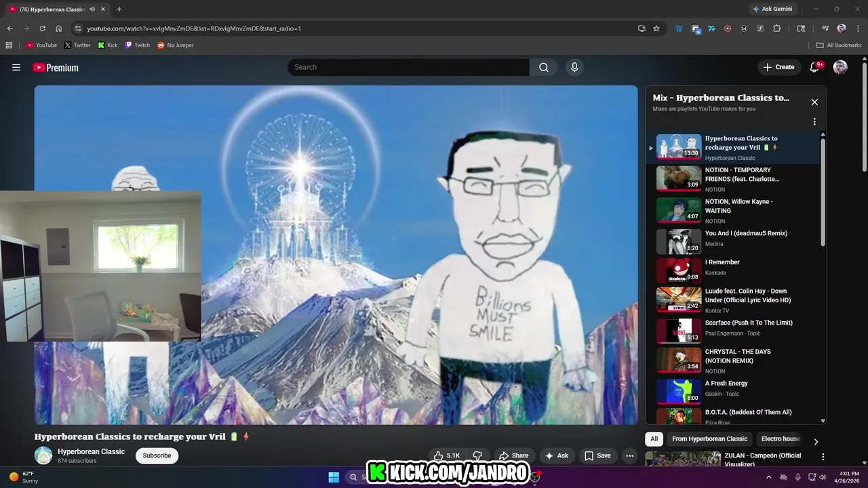Click the Ask AI button
The width and height of the screenshot is (868, 488).
(x=557, y=455)
